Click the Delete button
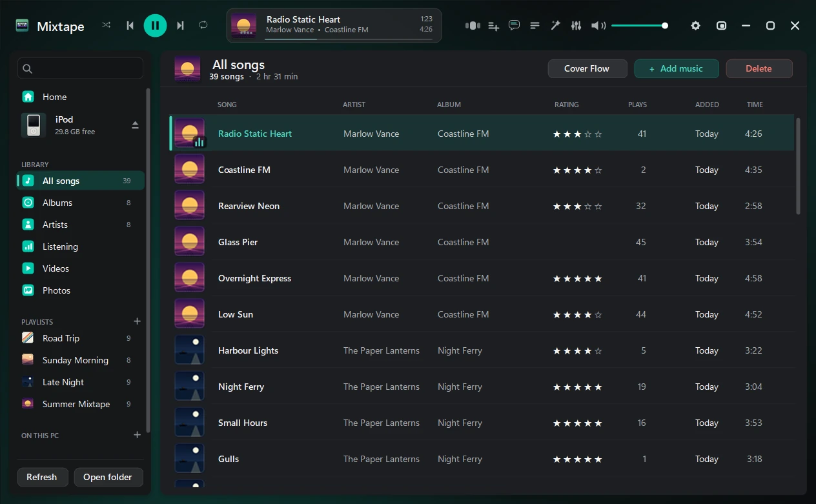This screenshot has height=504, width=816. (x=759, y=68)
